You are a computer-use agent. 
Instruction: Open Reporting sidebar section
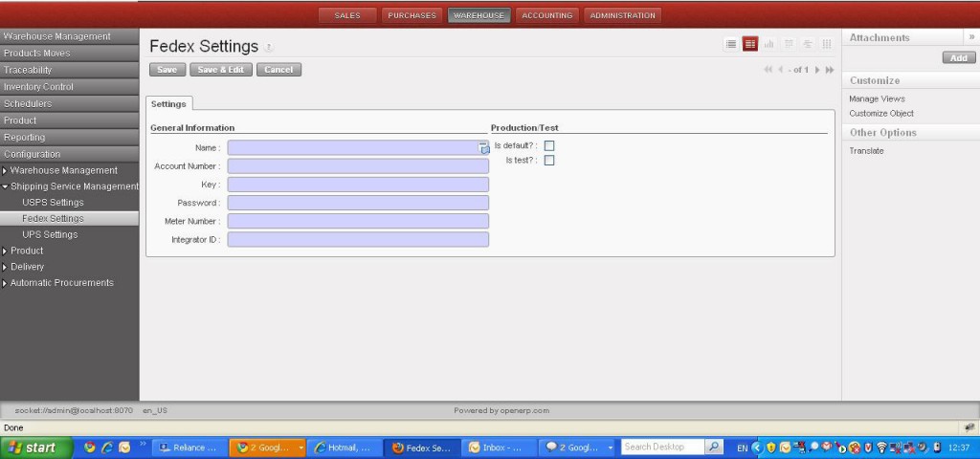pyautogui.click(x=69, y=138)
